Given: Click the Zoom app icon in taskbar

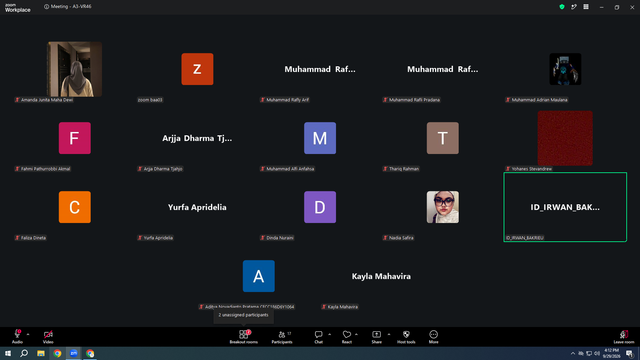Looking at the screenshot, I should click(73, 353).
